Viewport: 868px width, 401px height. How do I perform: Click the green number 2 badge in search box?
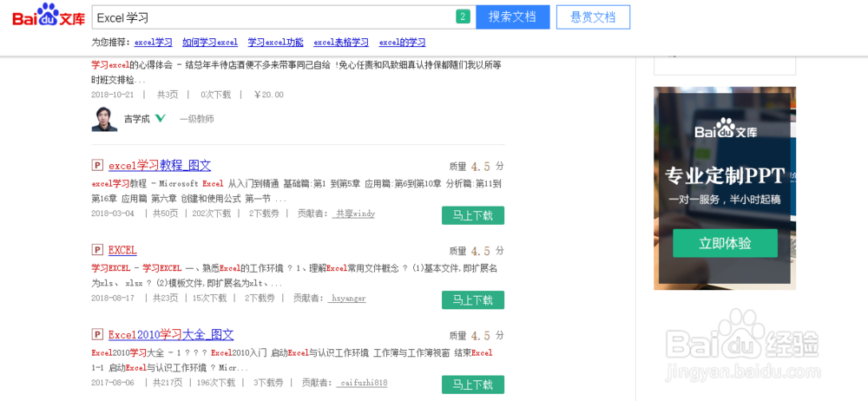click(463, 16)
